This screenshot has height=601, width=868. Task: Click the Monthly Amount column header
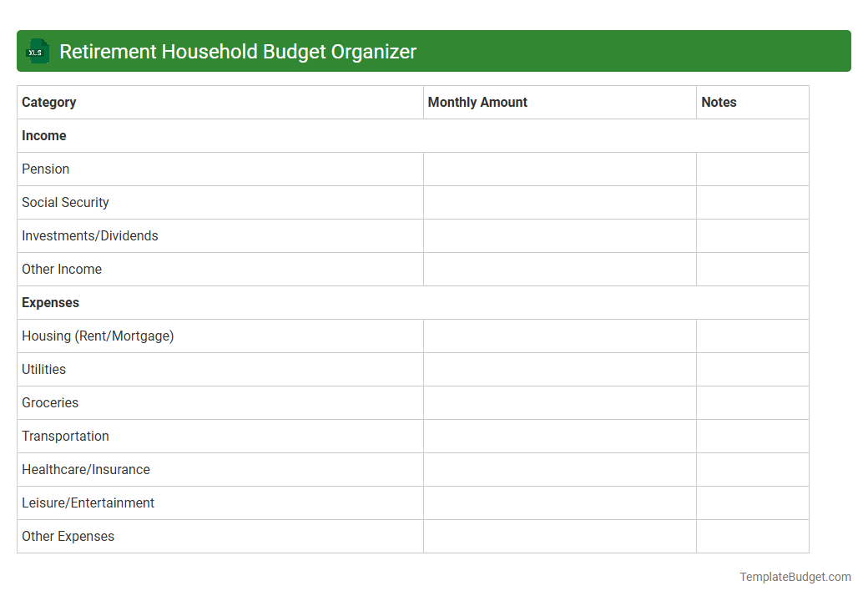pos(477,102)
